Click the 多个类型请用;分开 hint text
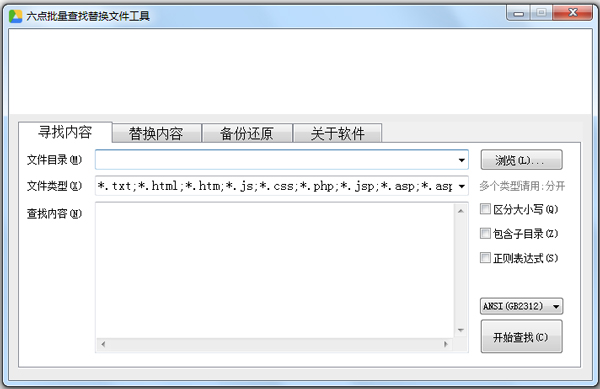600x389 pixels. [522, 186]
